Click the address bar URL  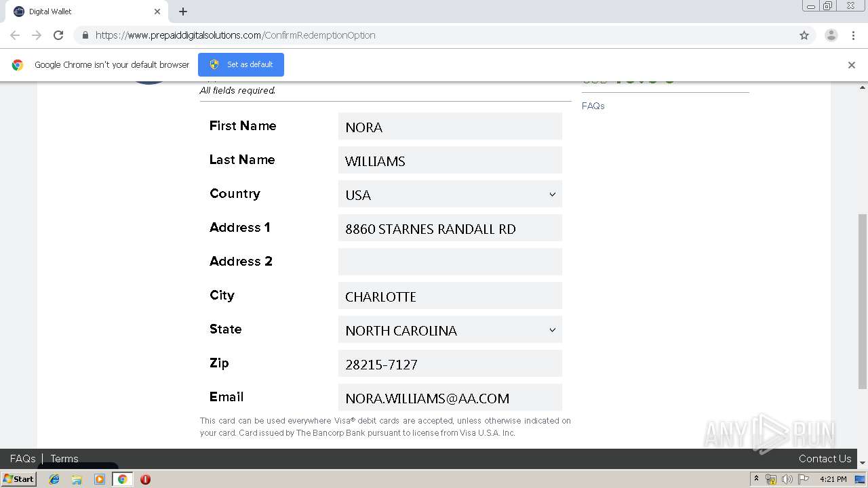235,35
